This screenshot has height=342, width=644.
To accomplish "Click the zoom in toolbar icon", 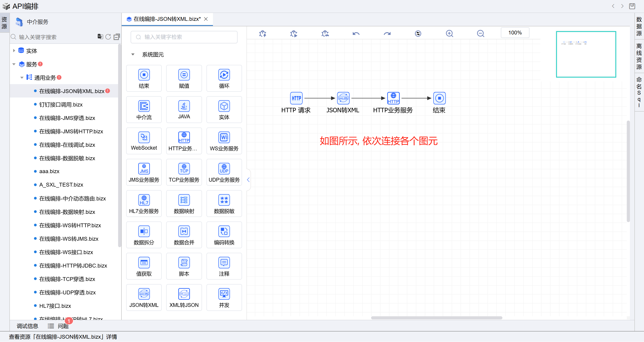I will (x=449, y=33).
